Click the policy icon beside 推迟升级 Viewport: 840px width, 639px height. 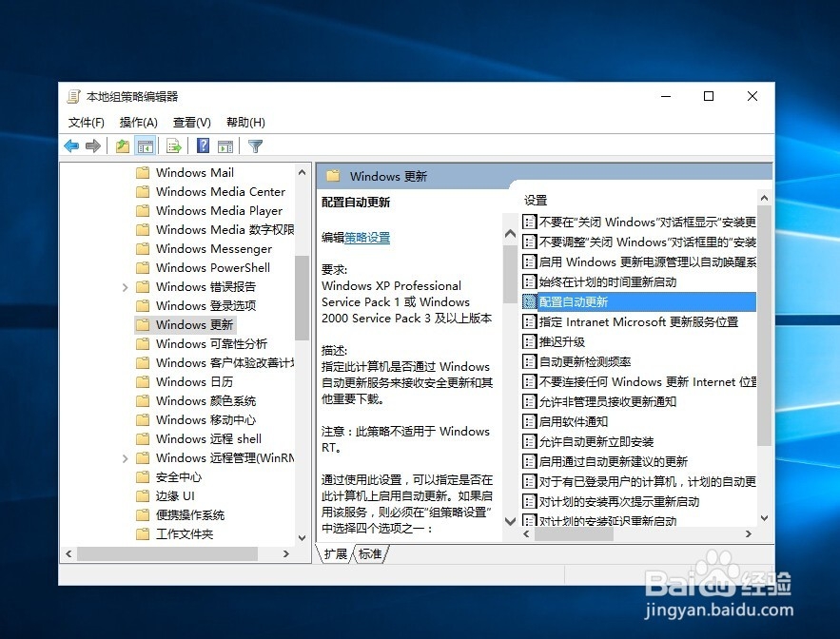[529, 341]
